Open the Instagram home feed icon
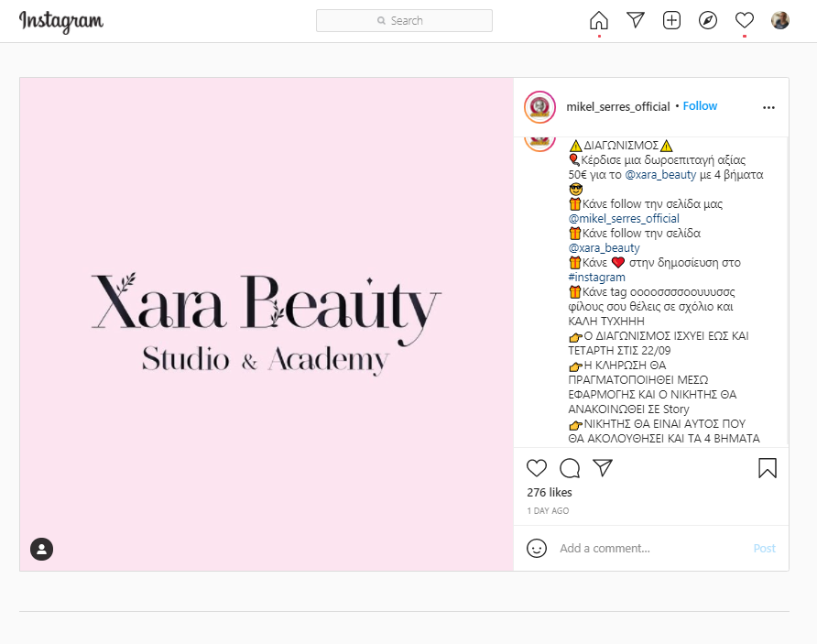Image resolution: width=817 pixels, height=644 pixels. click(x=599, y=21)
